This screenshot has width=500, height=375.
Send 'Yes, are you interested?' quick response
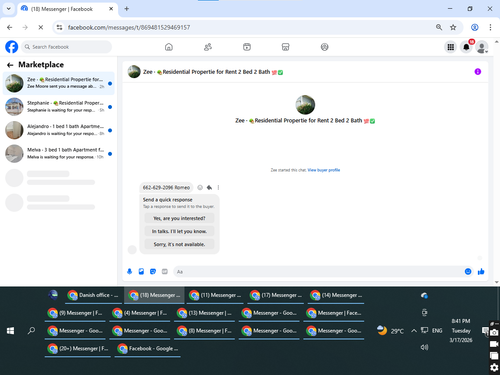pyautogui.click(x=179, y=218)
